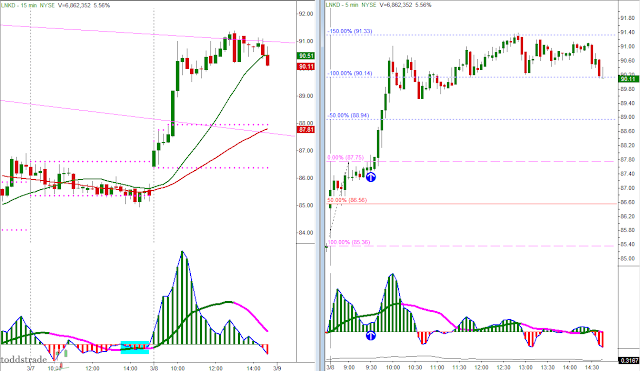Click the red 90.11 price tag on the 15 min chart
Screen dimensions: 640x371
(306, 67)
